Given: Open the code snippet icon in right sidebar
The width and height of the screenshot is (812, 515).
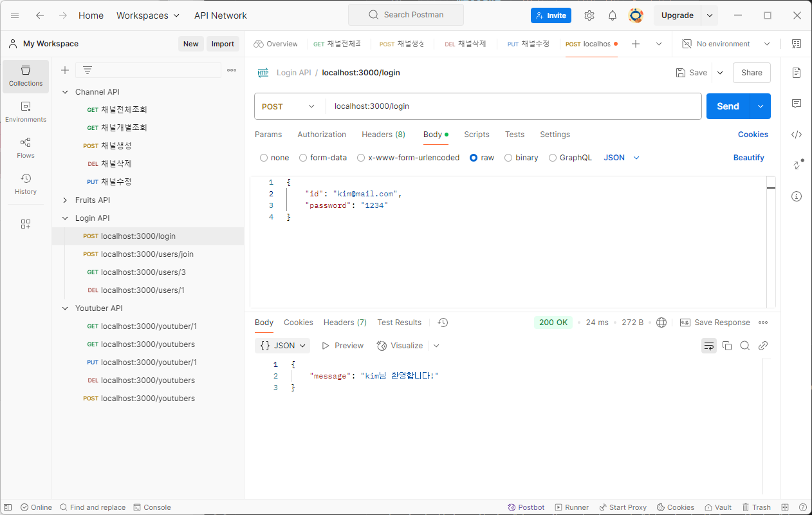Looking at the screenshot, I should 797,135.
